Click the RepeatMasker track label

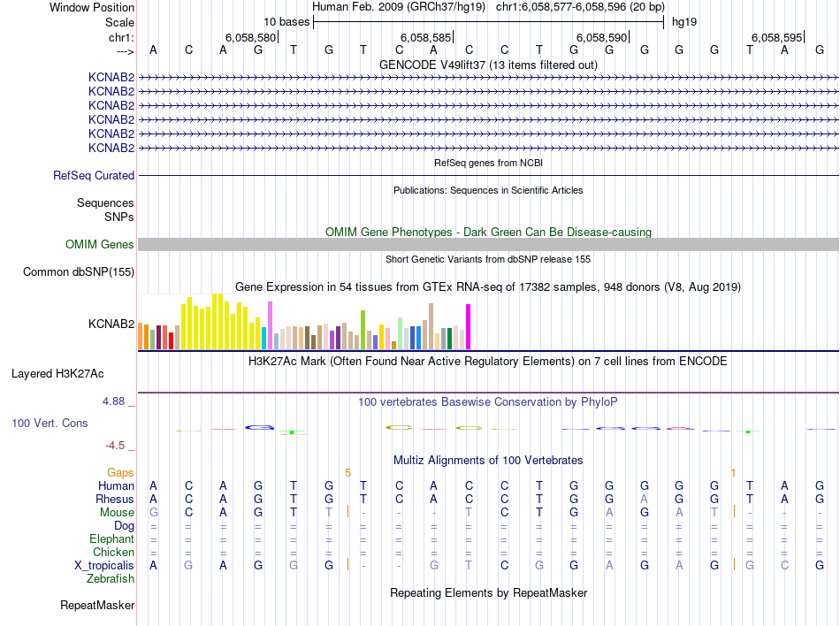97,605
